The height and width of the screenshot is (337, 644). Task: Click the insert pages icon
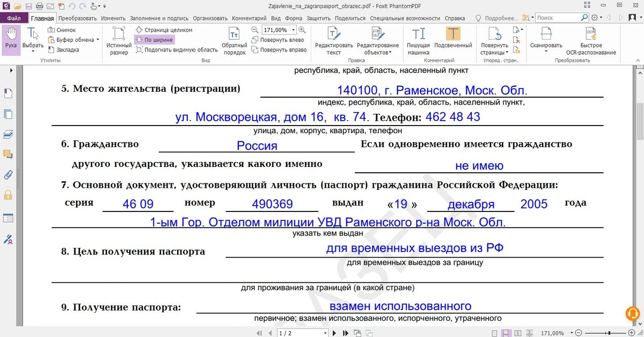point(516,50)
